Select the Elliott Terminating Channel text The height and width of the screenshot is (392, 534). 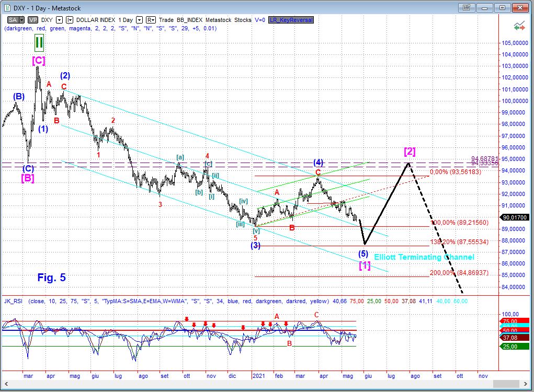point(424,257)
